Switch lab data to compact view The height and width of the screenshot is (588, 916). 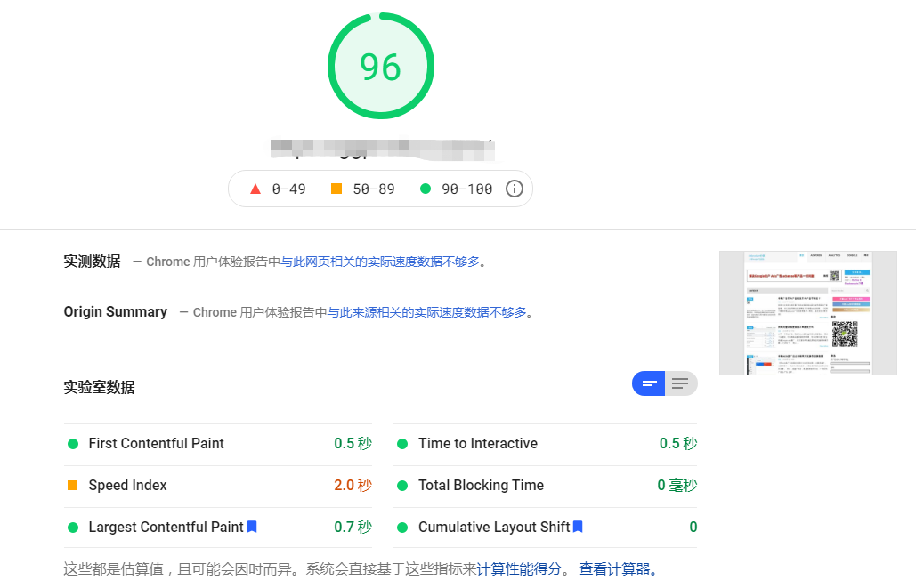[x=648, y=383]
